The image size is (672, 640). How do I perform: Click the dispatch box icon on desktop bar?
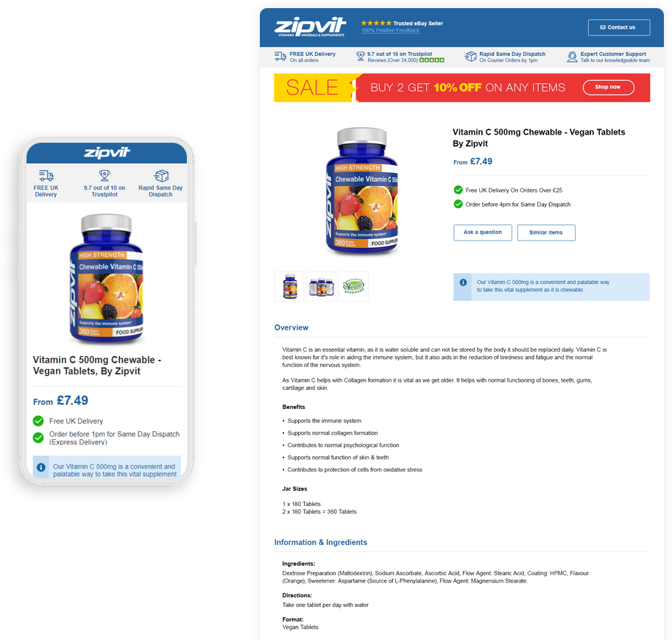pos(470,57)
